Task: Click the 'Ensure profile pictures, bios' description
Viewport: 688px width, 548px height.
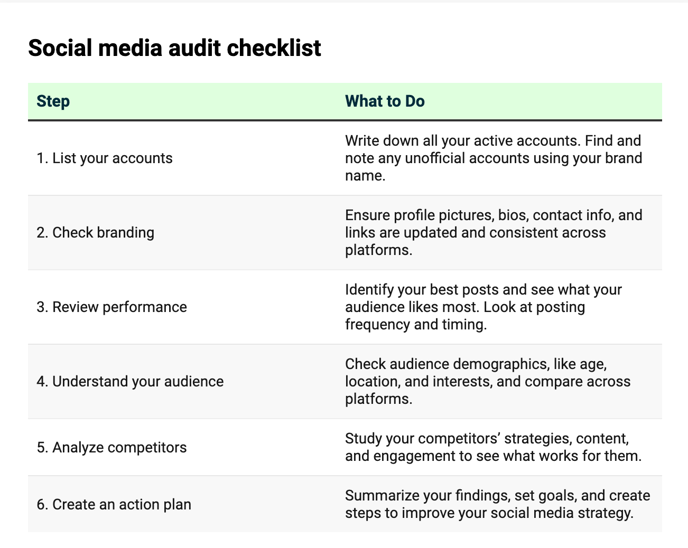Action: (493, 233)
